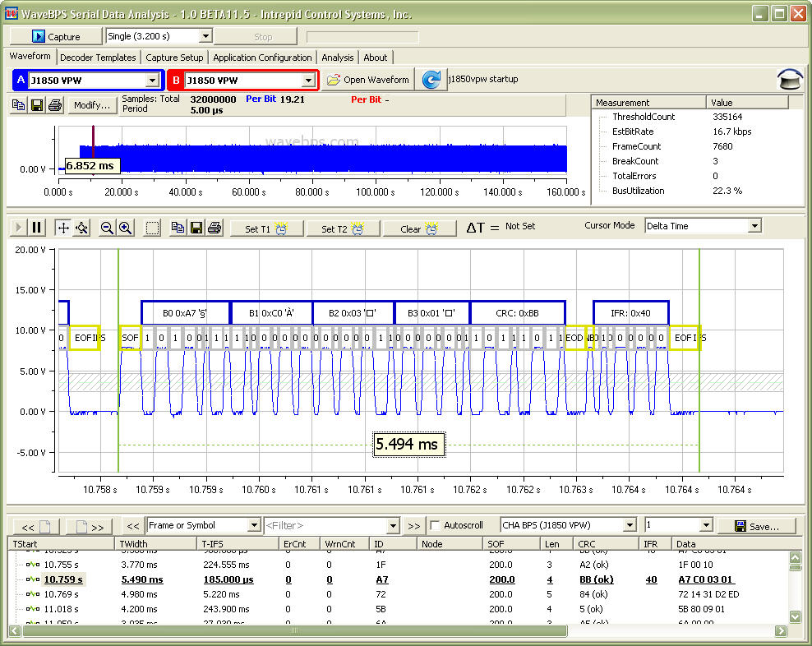The image size is (812, 646).
Task: Open the capture duration dropdown Single (3.200 s)
Action: pyautogui.click(x=205, y=36)
